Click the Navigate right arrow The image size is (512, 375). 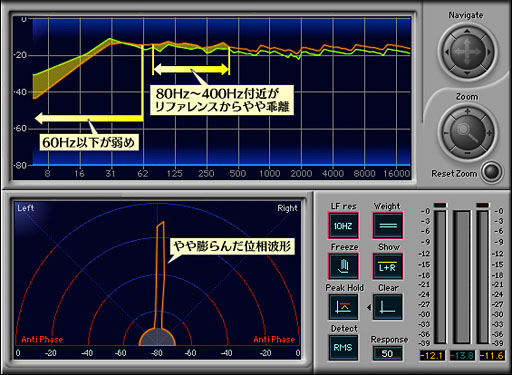coord(488,52)
